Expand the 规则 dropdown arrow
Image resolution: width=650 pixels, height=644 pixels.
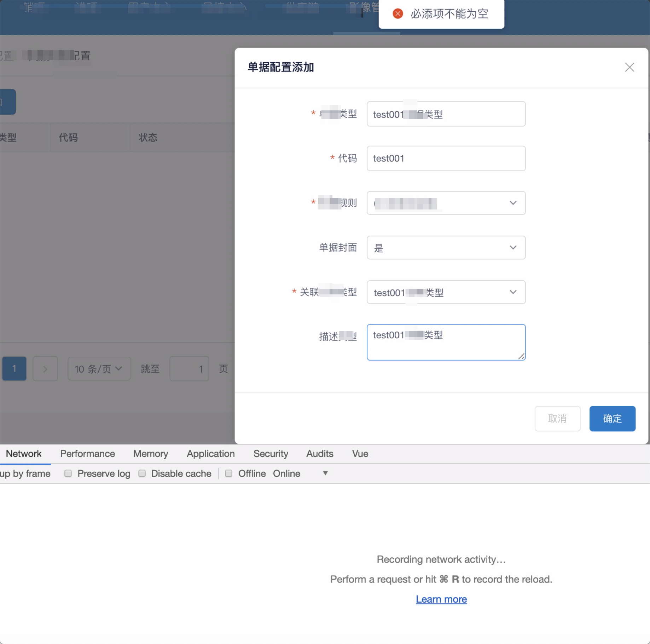point(513,203)
